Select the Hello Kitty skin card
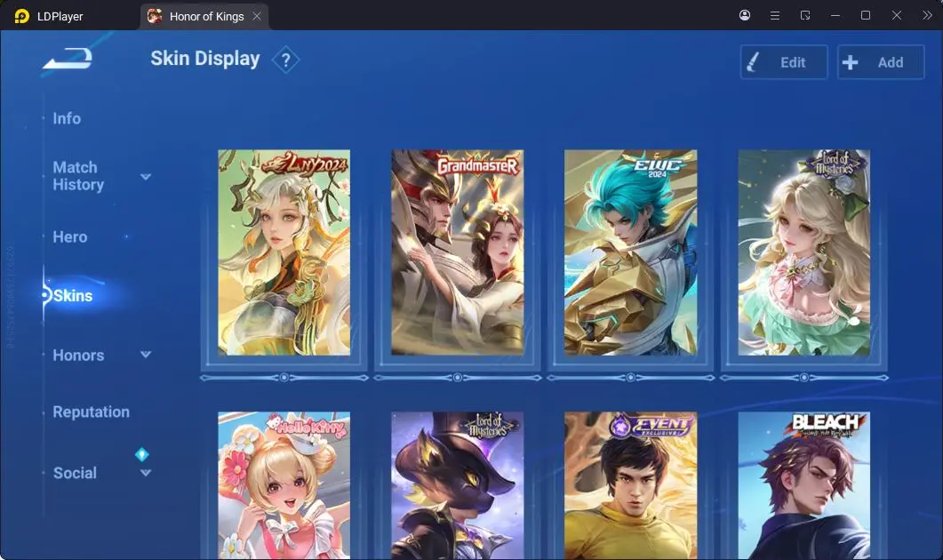943x560 pixels. 284,485
